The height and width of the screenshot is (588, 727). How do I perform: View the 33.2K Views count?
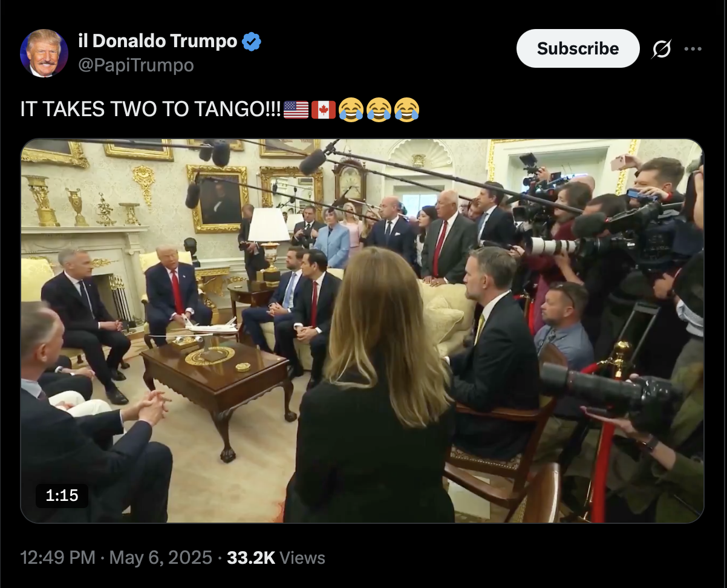click(x=276, y=557)
